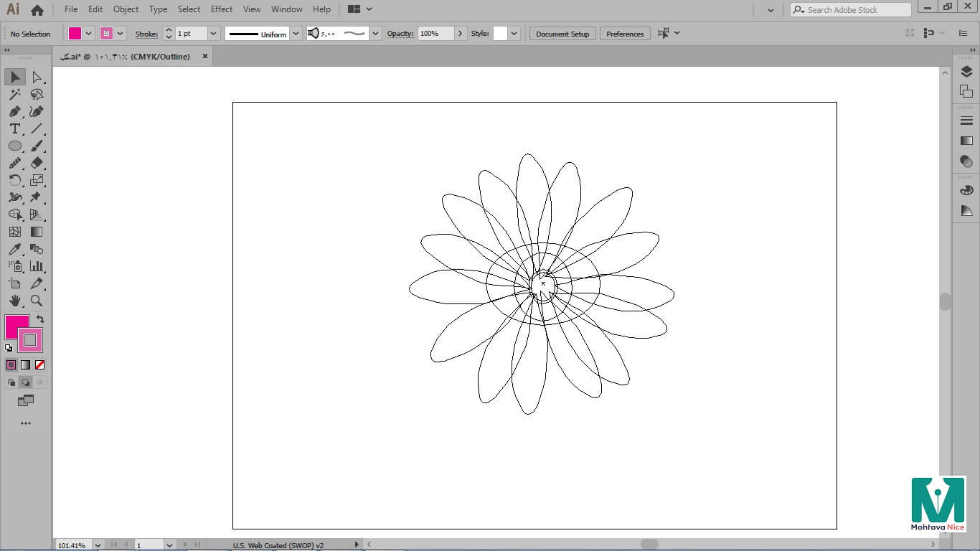
Task: Select the Type tool
Action: pyautogui.click(x=14, y=128)
